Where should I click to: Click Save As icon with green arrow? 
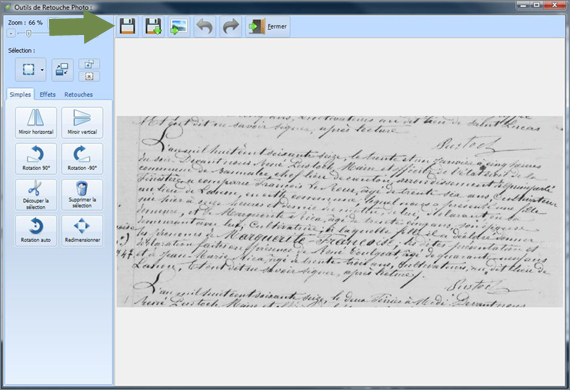153,27
